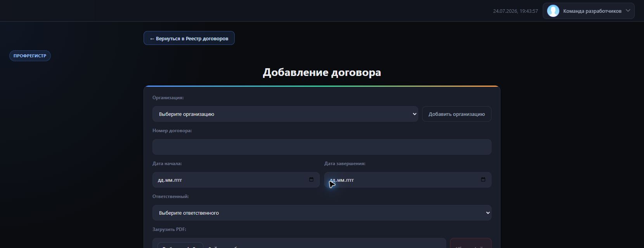644x248 pixels.
Task: Click the Дата завершения date field
Action: [x=408, y=180]
